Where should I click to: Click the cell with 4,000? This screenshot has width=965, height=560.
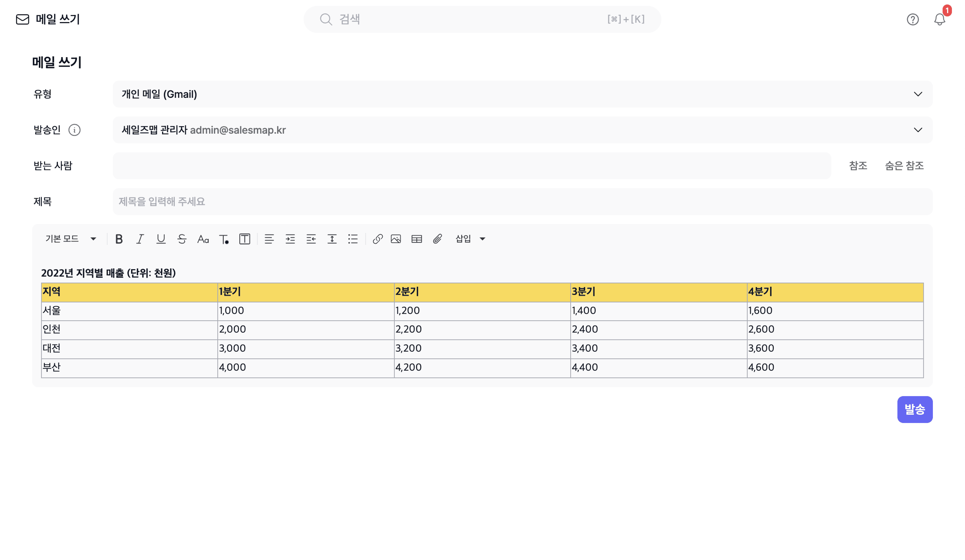[x=306, y=368]
